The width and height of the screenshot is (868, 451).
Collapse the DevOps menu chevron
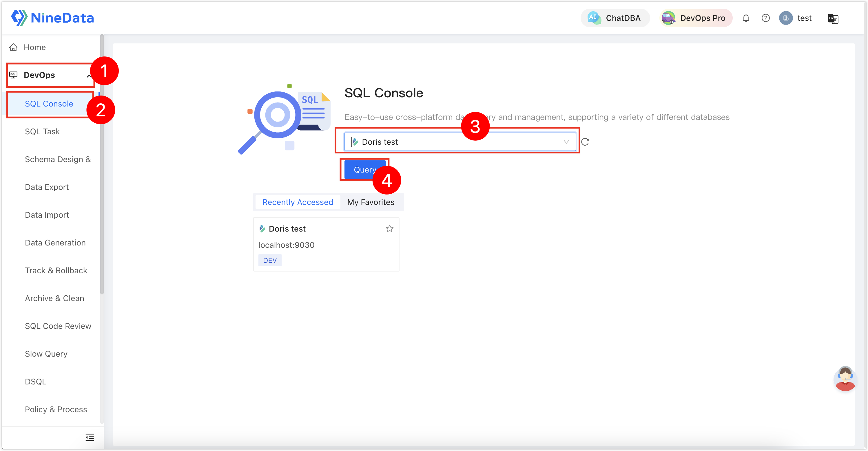pyautogui.click(x=89, y=76)
